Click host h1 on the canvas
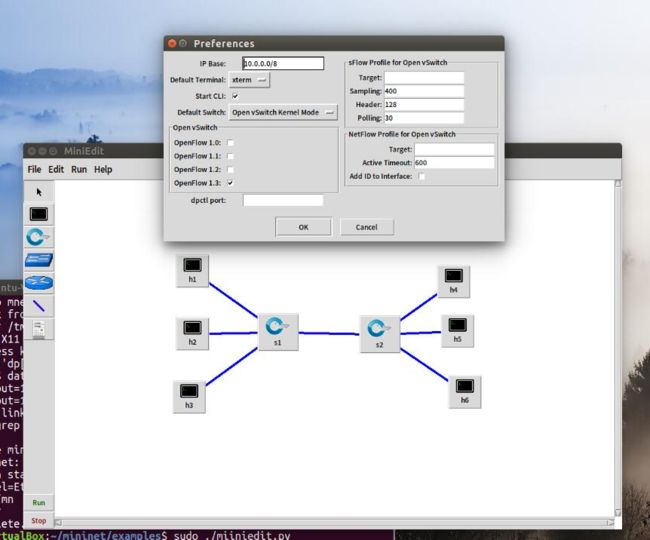650x540 pixels. pyautogui.click(x=192, y=270)
